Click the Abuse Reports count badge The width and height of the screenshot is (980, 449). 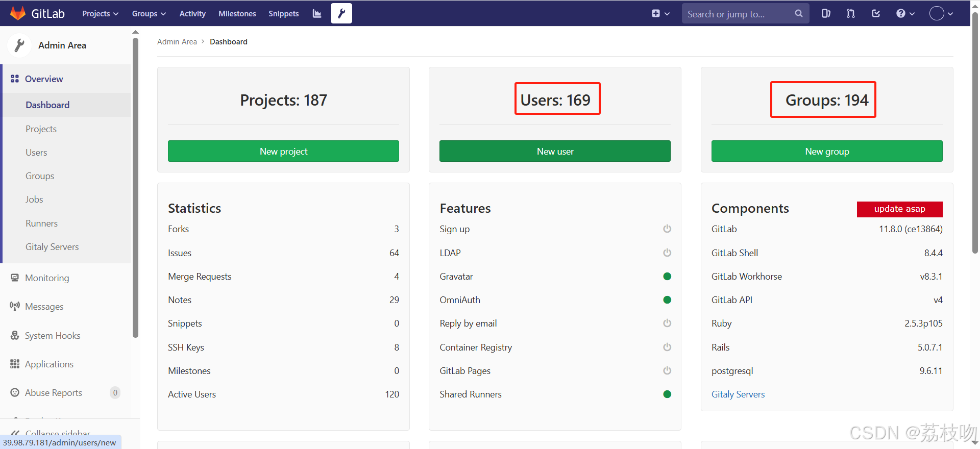pos(115,392)
